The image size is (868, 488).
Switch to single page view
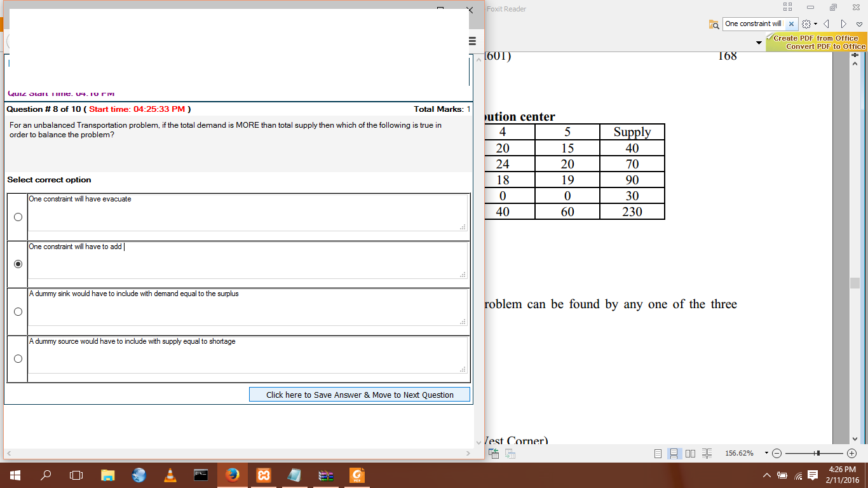(x=658, y=454)
